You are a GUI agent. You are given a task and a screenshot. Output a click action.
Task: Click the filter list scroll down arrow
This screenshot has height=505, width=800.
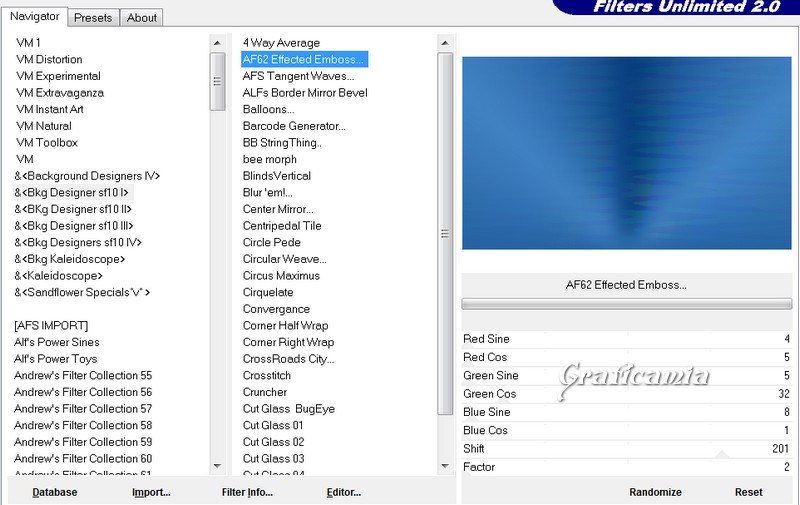click(x=445, y=466)
